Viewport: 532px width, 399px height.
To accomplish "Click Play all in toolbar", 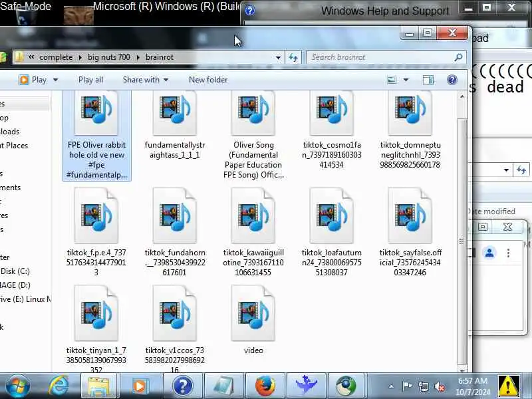I will point(90,80).
